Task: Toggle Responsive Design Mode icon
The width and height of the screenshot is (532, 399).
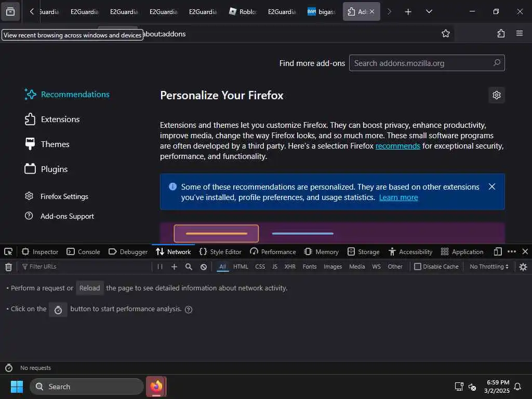Action: click(x=497, y=252)
